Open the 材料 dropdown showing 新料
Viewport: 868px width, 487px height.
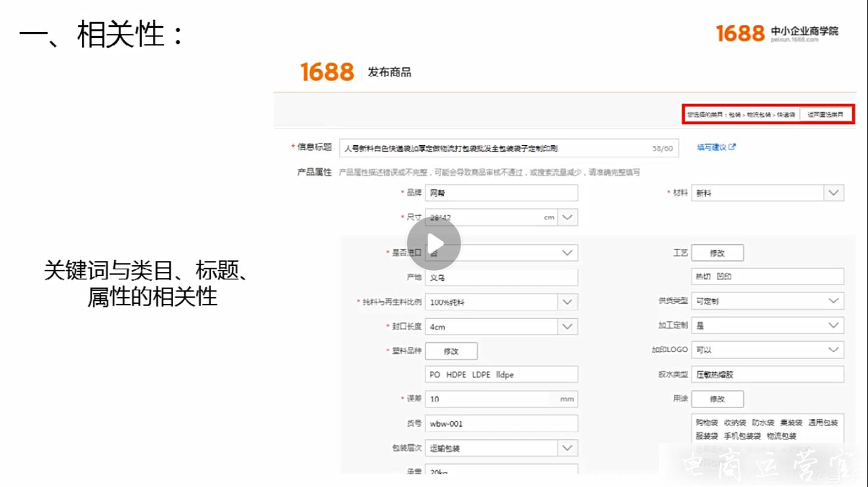[767, 193]
